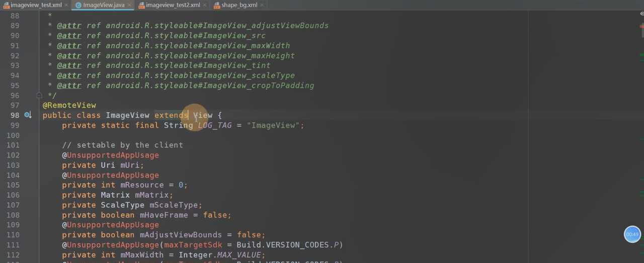This screenshot has height=263, width=644.
Task: Click the mScaleType field name
Action: click(x=174, y=205)
